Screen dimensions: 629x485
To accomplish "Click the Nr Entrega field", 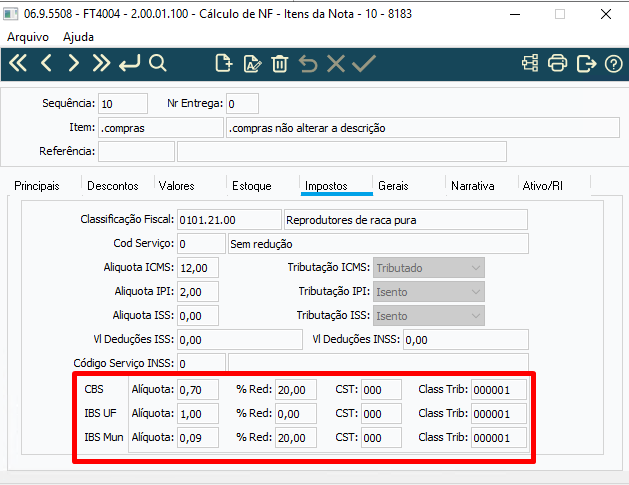I will coord(242,104).
